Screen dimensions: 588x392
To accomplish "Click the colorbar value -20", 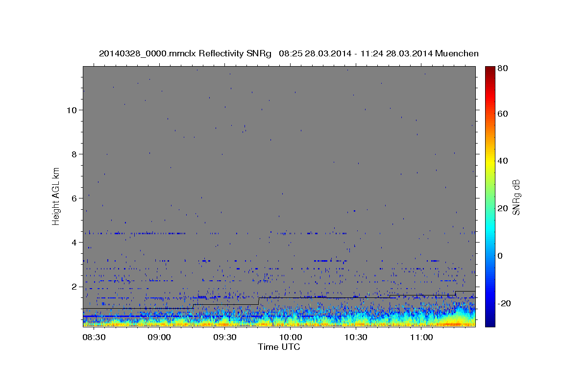I will 504,303.
